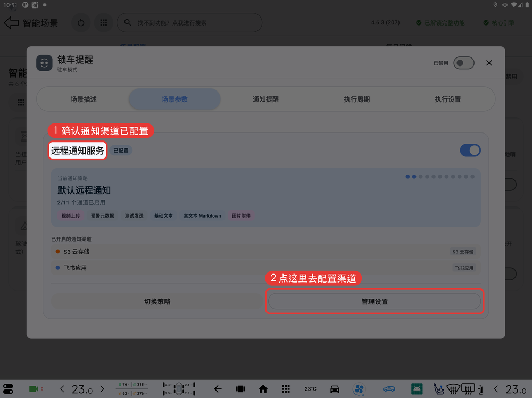Go to the 执行周期 tab
The image size is (532, 398).
coord(356,99)
